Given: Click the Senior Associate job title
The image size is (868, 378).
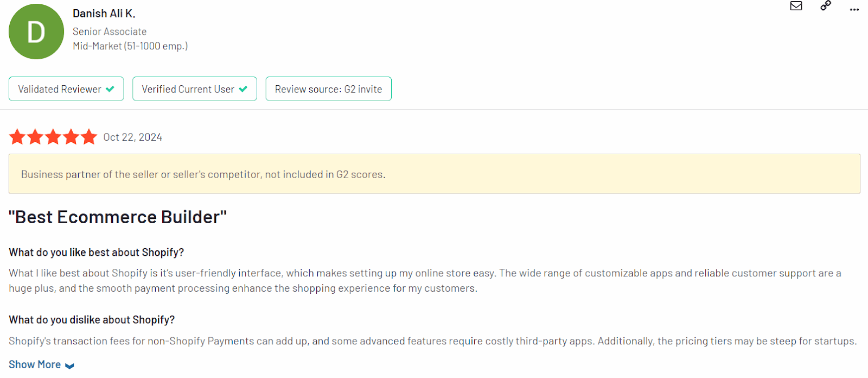Looking at the screenshot, I should (110, 31).
